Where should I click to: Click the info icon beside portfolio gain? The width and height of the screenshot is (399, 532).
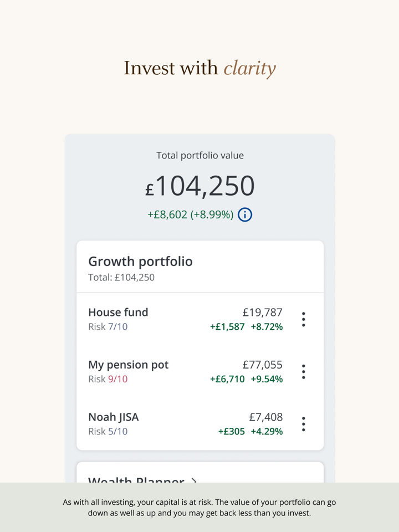pos(245,214)
